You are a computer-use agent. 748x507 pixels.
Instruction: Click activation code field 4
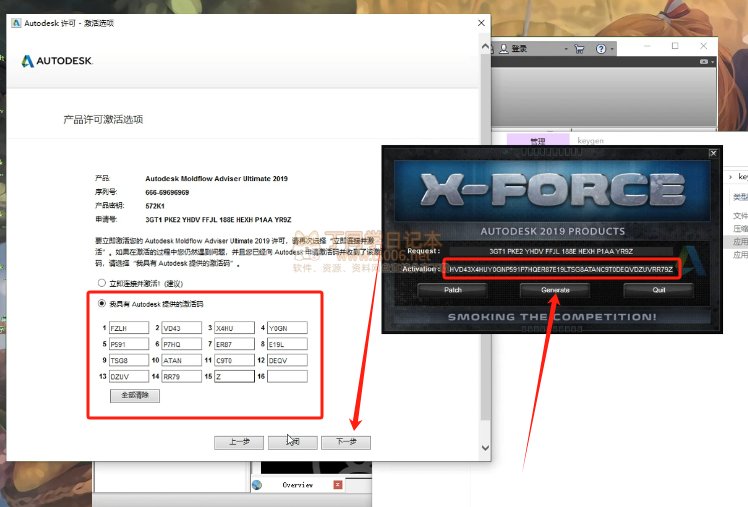point(287,328)
